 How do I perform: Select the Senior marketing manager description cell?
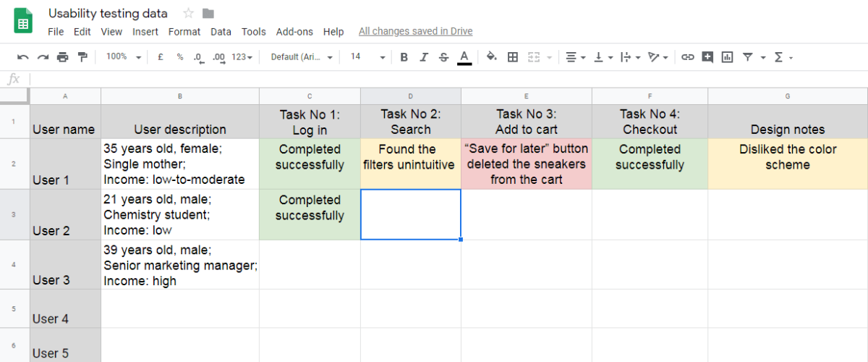point(180,265)
